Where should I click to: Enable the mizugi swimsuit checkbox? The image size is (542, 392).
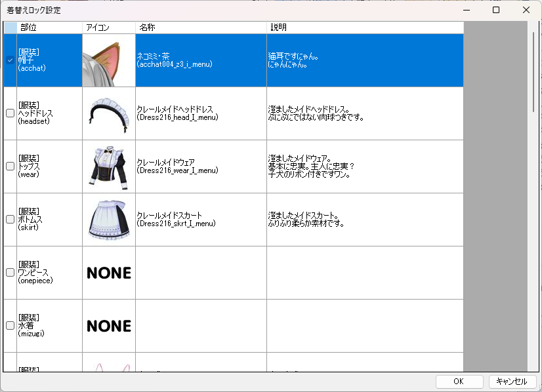[x=10, y=326]
